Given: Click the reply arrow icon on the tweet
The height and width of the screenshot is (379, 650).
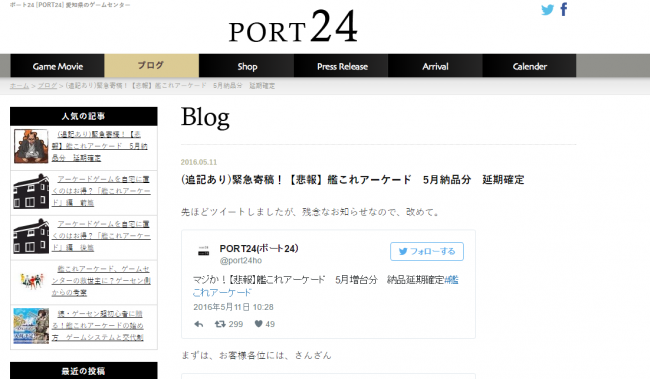Looking at the screenshot, I should [199, 324].
